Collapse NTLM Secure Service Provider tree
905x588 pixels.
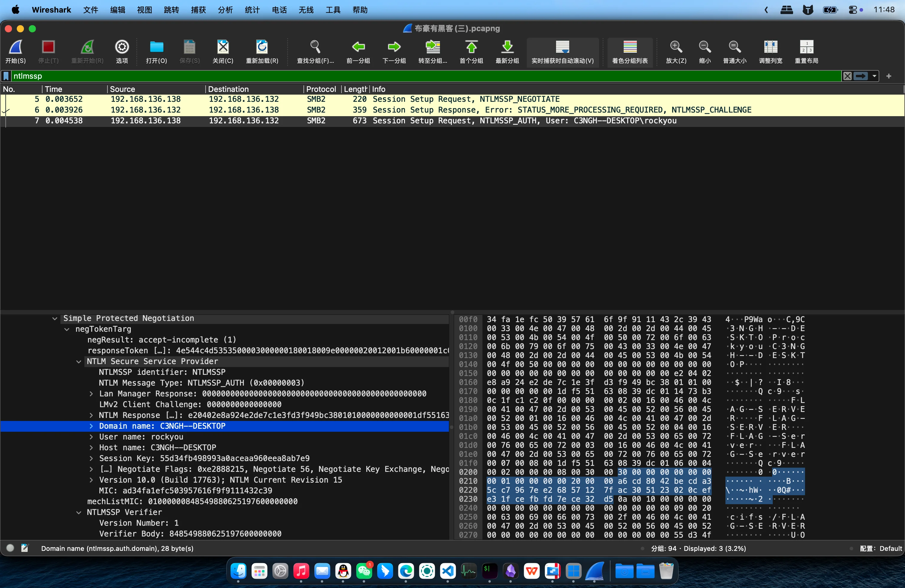point(79,362)
